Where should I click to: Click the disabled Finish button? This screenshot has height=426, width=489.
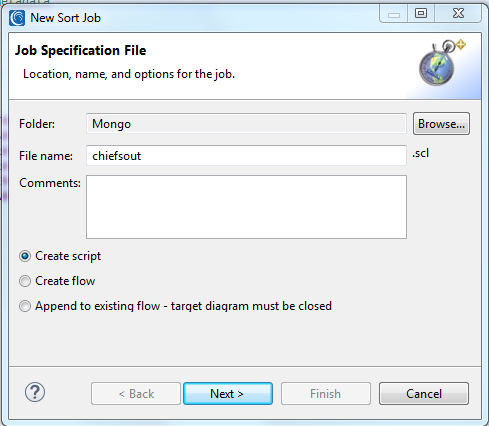(x=326, y=394)
